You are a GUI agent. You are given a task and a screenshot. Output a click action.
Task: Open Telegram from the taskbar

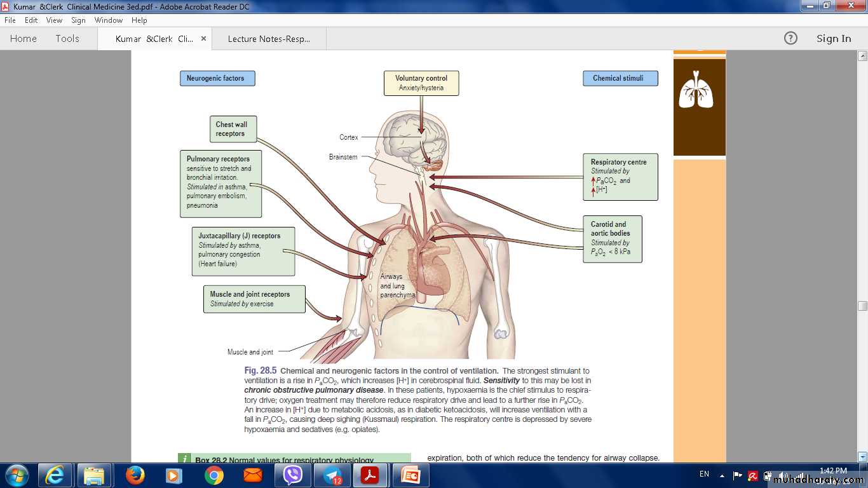click(332, 475)
